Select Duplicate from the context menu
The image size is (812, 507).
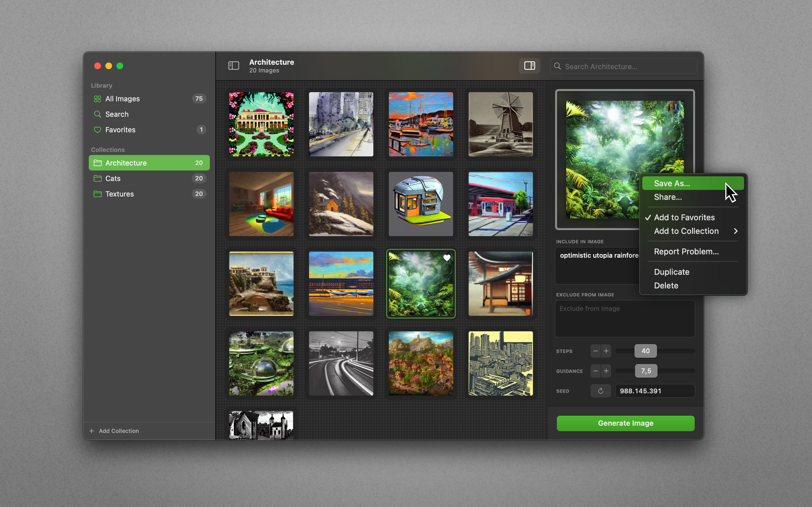click(671, 272)
